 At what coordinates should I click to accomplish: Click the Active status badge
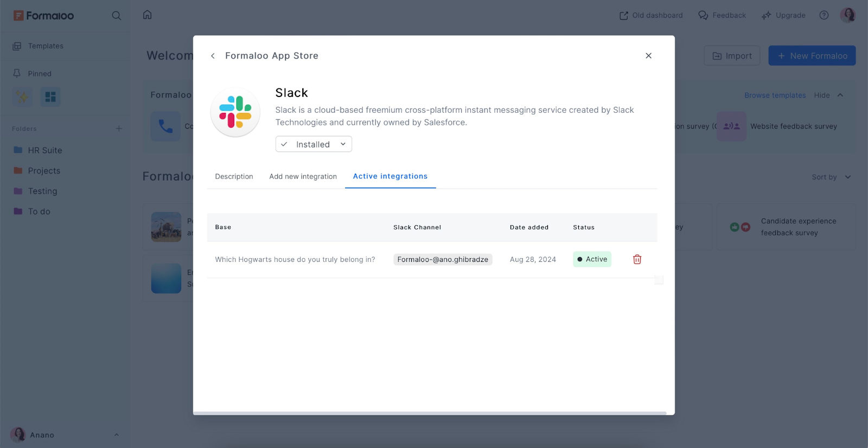pos(592,259)
